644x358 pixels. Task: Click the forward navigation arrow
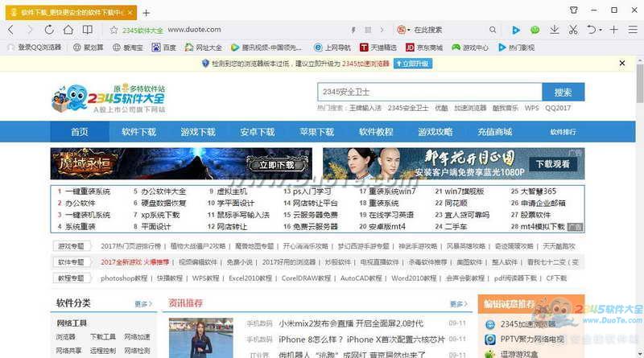click(x=30, y=30)
